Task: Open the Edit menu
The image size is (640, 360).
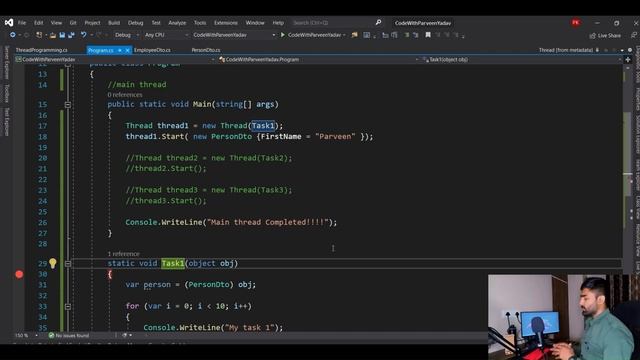Action: coord(38,23)
